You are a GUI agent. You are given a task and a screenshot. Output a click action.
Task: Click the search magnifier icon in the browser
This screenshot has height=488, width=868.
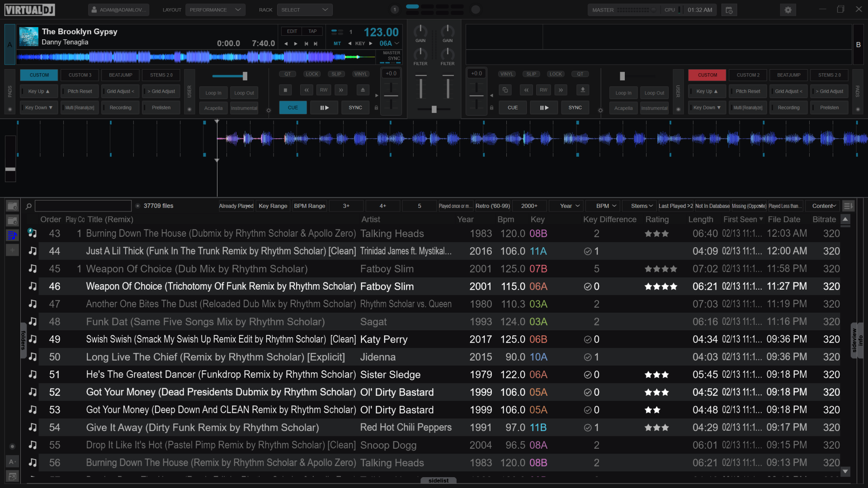pos(28,206)
